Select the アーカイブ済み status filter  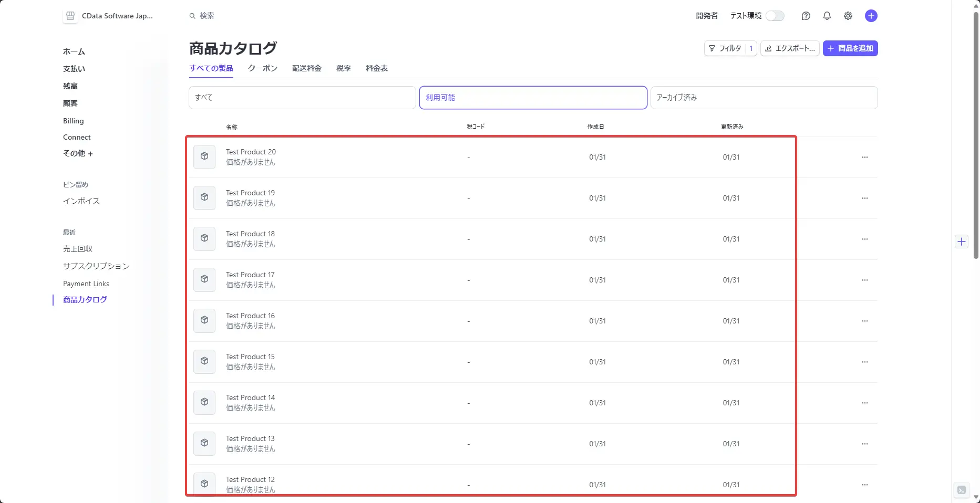(x=764, y=98)
